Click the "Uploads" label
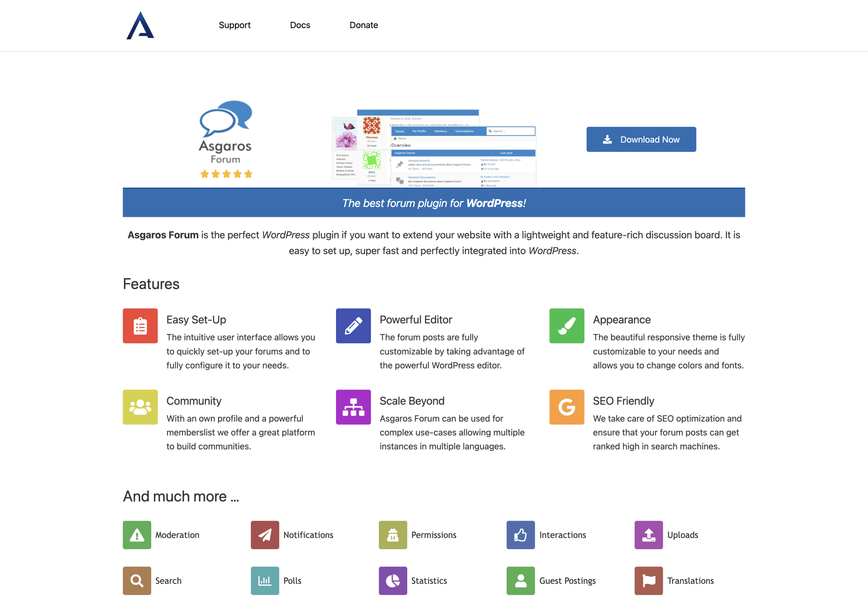 tap(683, 535)
